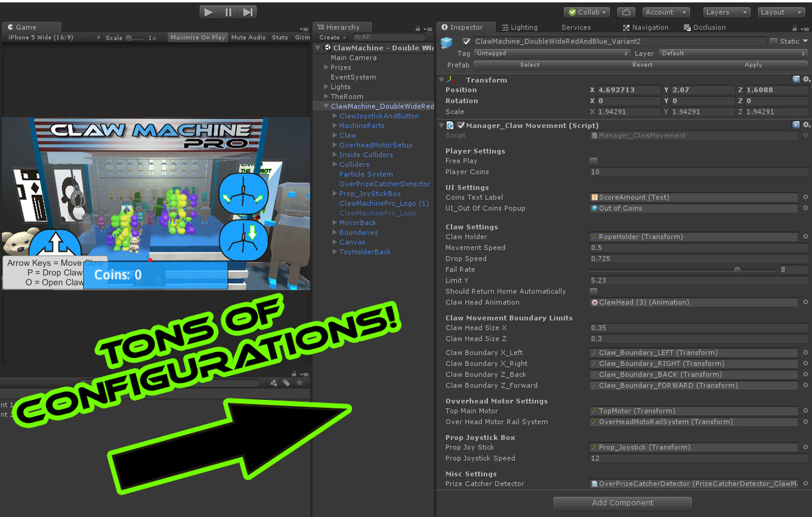The height and width of the screenshot is (517, 812).
Task: Open object picker for Claw Boundary Z_Forward
Action: 805,386
